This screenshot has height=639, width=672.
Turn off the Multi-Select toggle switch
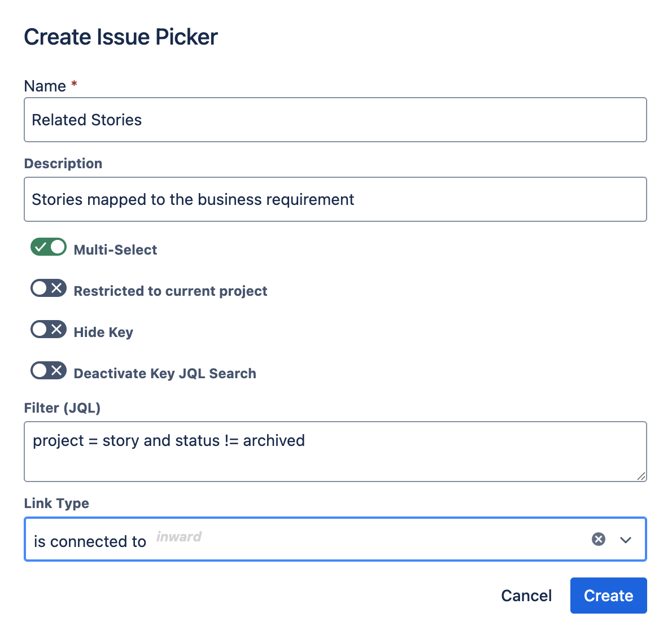pyautogui.click(x=49, y=247)
